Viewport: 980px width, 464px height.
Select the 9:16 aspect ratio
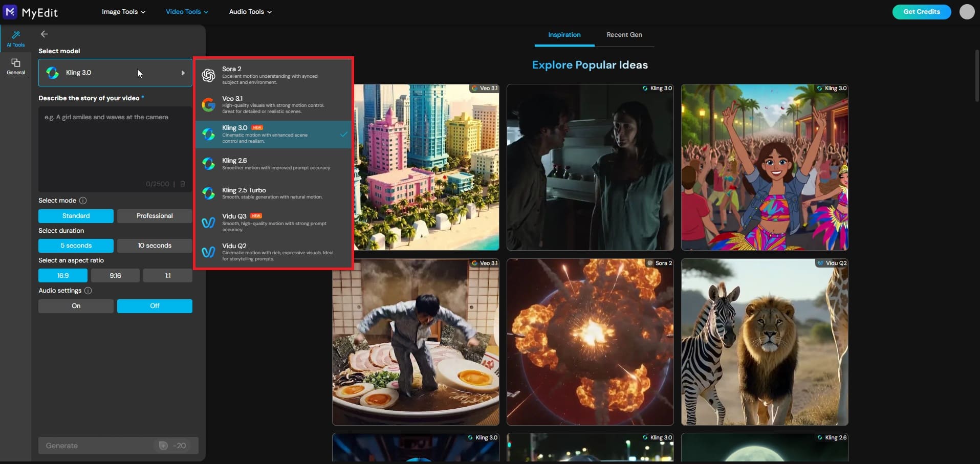click(x=115, y=275)
